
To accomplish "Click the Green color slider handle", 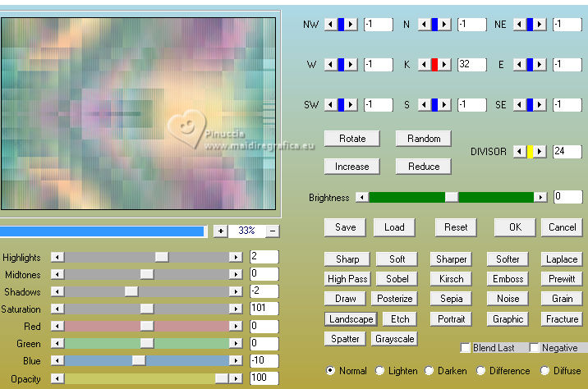I will coord(147,343).
